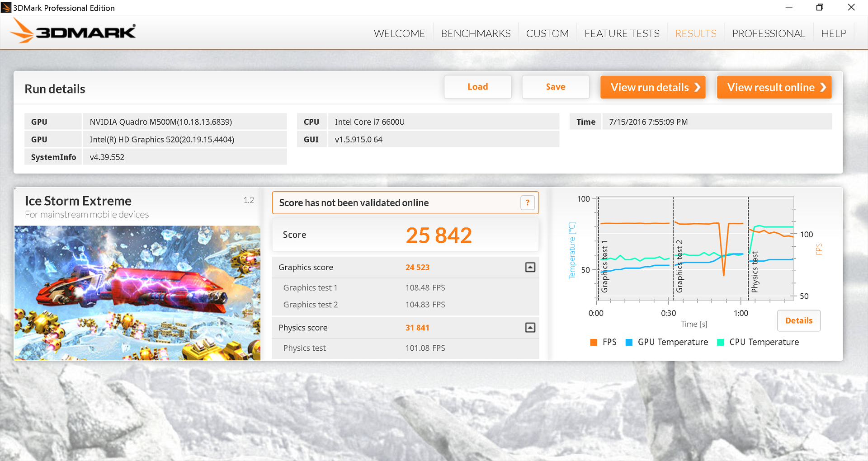The height and width of the screenshot is (461, 868).
Task: Select the RESULTS tab
Action: point(696,33)
